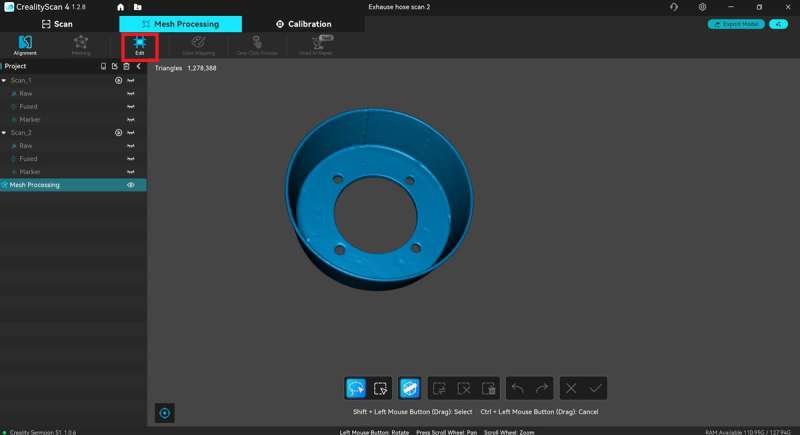This screenshot has width=800, height=435.
Task: Toggle visibility of Scan_1 Raw data
Action: [x=130, y=93]
